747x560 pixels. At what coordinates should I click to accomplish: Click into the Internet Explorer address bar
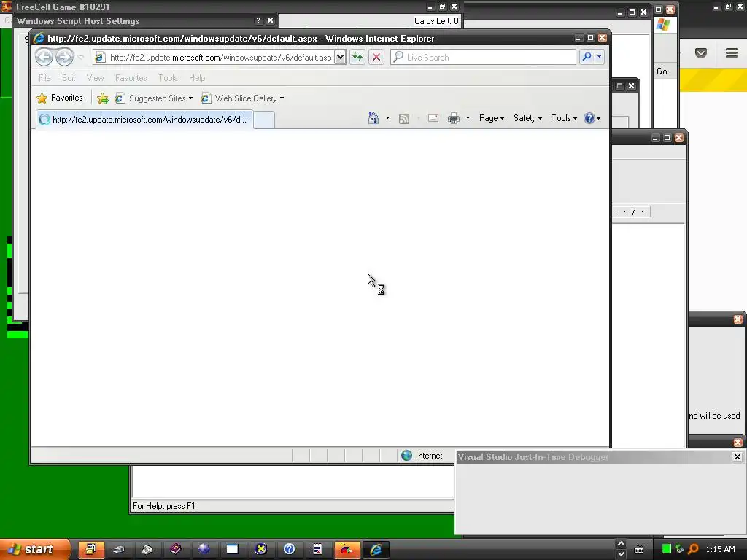point(220,57)
